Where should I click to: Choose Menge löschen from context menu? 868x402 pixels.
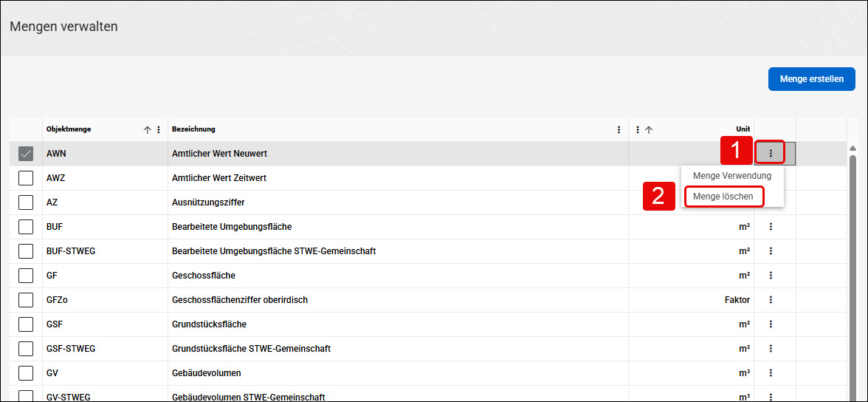723,197
